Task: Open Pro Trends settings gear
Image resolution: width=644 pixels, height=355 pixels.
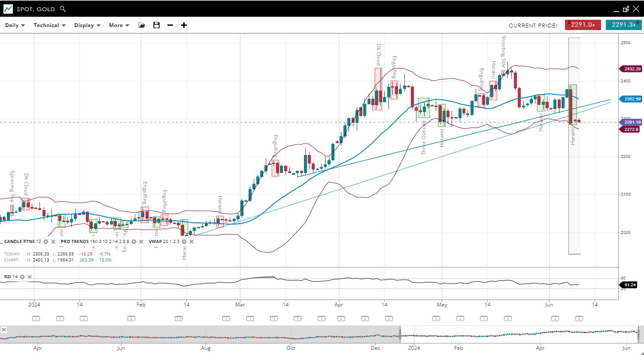Action: click(134, 242)
